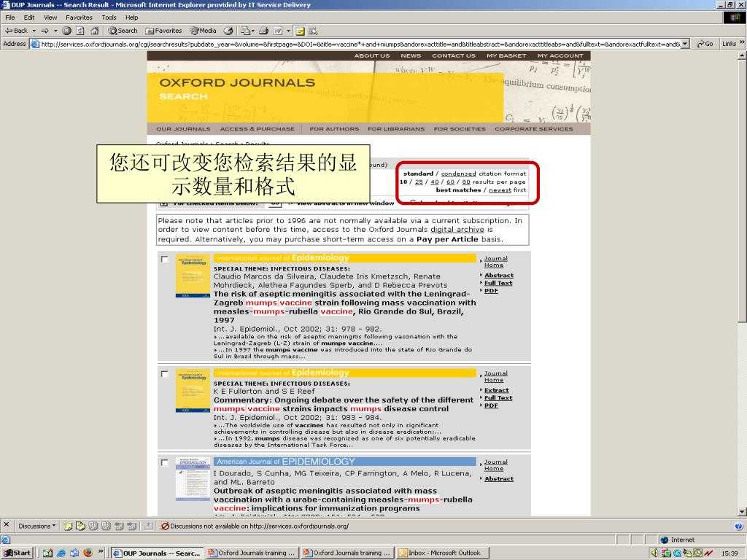The width and height of the screenshot is (747, 560).
Task: Open the Back button history dropdown arrow
Action: pyautogui.click(x=34, y=31)
